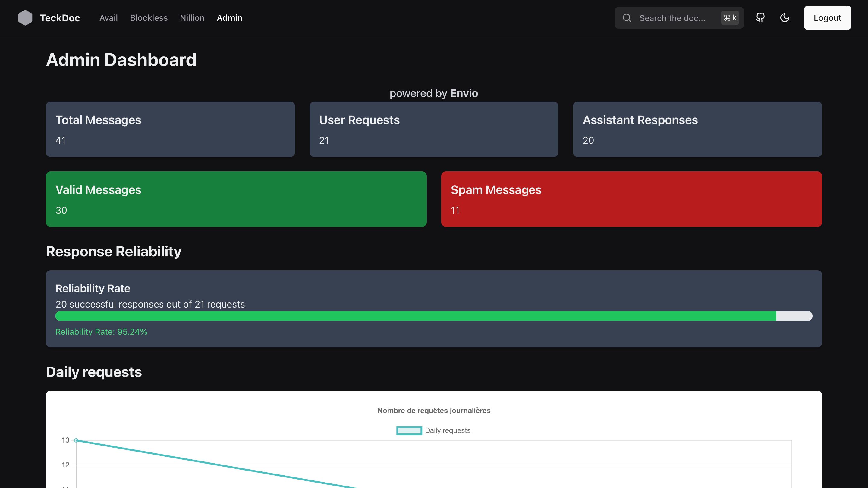This screenshot has height=488, width=868.
Task: Select the Total Messages card
Action: point(170,129)
